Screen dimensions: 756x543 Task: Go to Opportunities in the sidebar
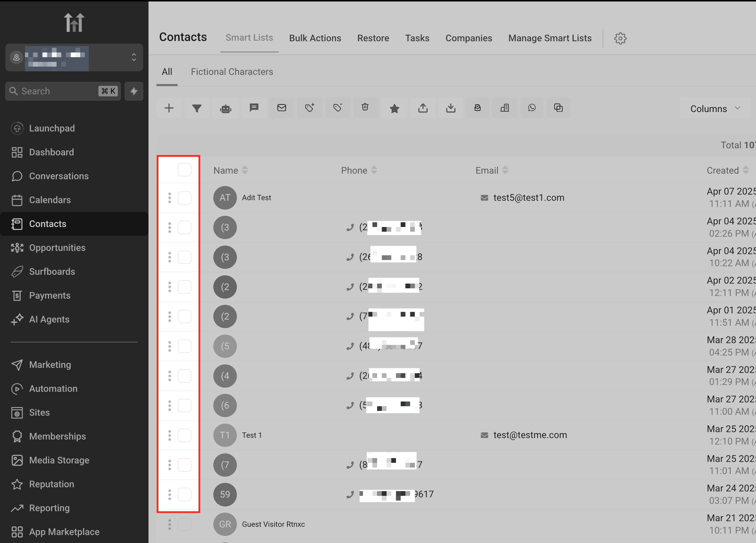[57, 248]
